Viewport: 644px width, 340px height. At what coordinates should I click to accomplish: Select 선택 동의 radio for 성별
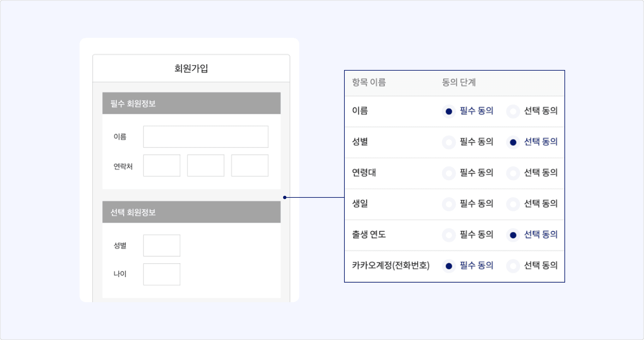[513, 142]
